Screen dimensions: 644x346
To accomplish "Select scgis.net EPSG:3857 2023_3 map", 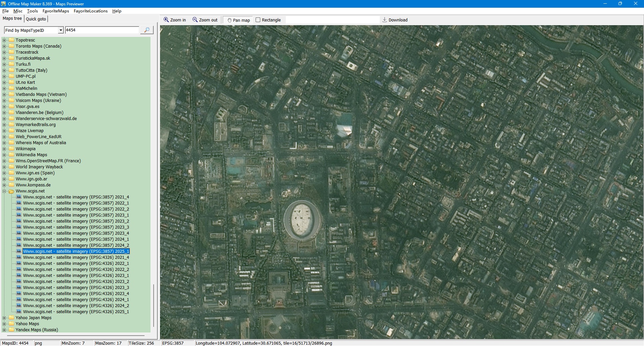I will [x=76, y=227].
